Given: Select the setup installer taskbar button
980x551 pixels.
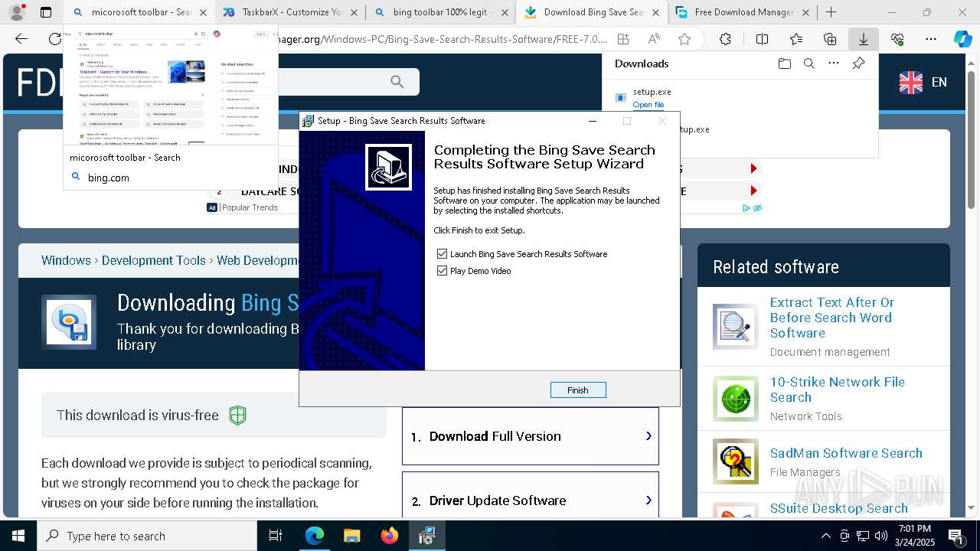Looking at the screenshot, I should 427,536.
